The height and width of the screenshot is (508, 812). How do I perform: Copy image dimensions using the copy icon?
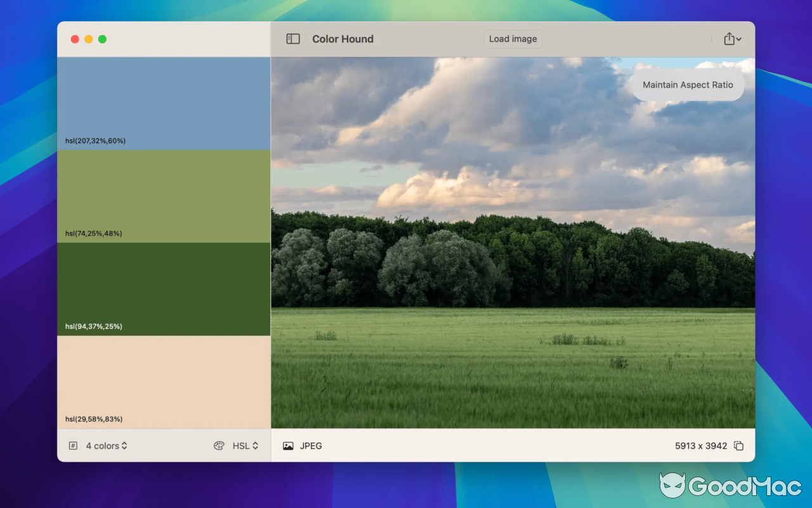pyautogui.click(x=740, y=446)
